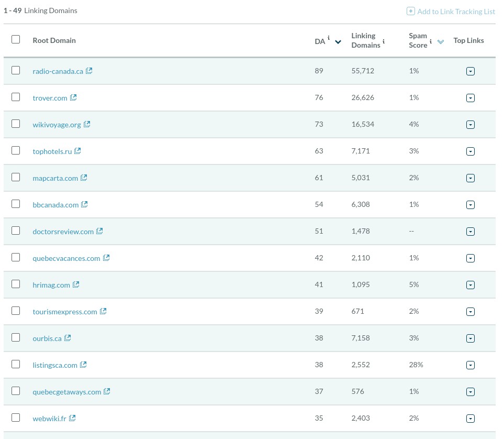Expand Top Links for tourismexpress.com
The height and width of the screenshot is (439, 504).
click(471, 312)
